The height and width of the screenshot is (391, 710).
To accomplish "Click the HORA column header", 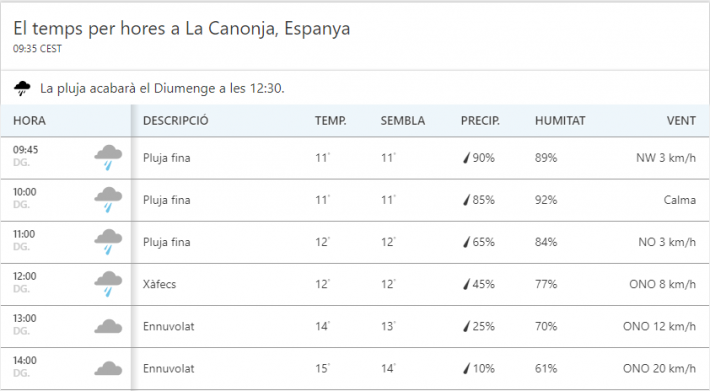I will pos(29,121).
